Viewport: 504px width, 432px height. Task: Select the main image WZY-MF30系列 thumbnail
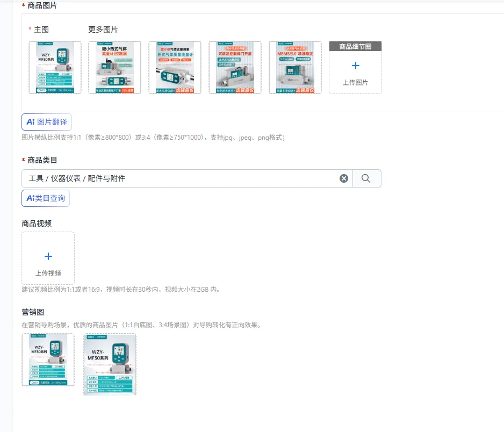55,68
